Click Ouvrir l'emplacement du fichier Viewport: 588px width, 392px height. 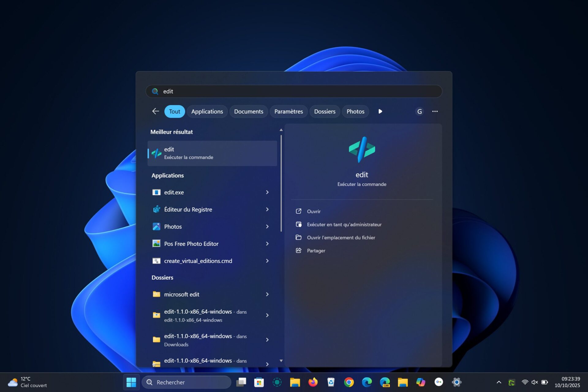pyautogui.click(x=341, y=237)
